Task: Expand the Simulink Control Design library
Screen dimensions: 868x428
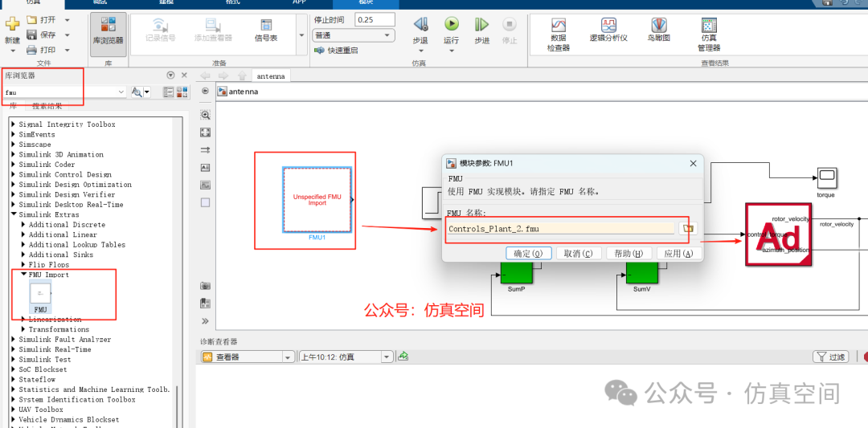Action: tap(13, 174)
